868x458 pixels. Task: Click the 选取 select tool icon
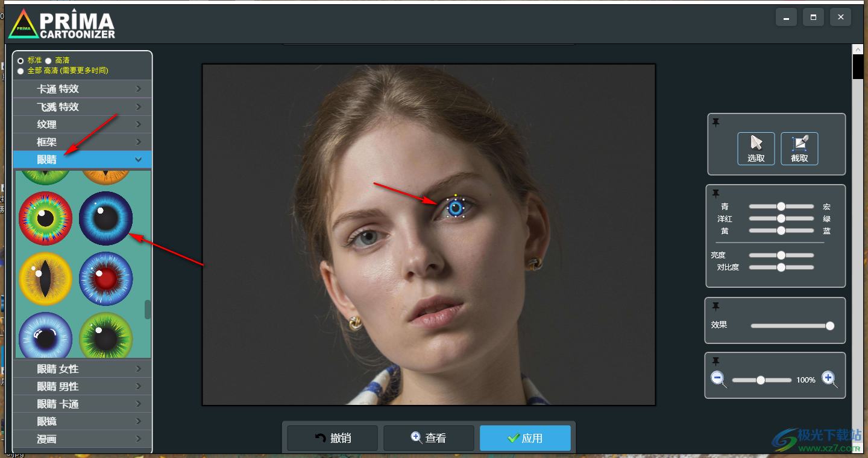756,148
